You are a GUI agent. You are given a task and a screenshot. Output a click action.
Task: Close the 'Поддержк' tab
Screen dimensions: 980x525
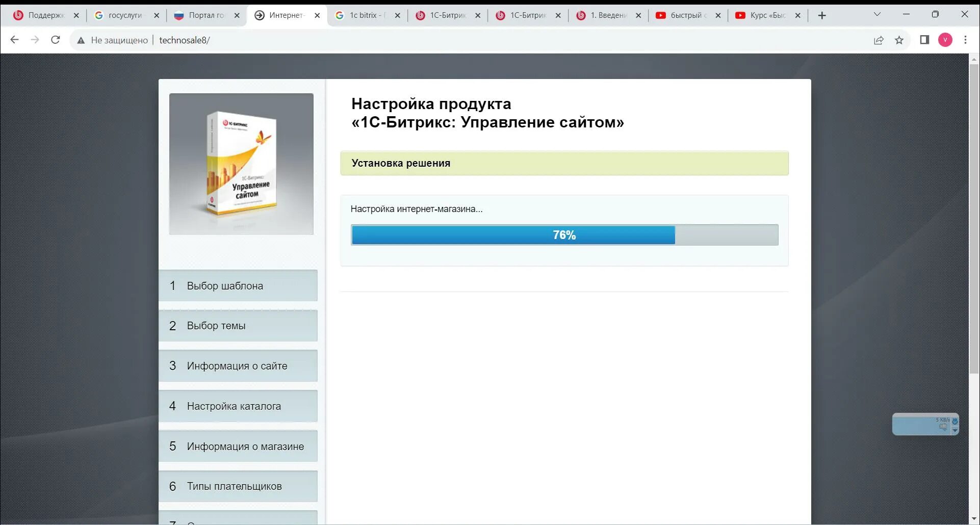click(x=76, y=15)
